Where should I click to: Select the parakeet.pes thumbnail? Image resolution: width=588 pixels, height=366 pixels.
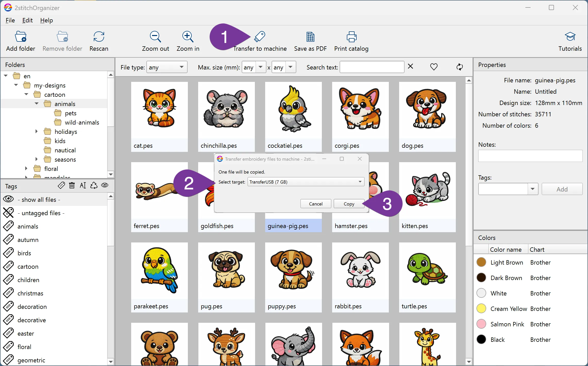159,277
